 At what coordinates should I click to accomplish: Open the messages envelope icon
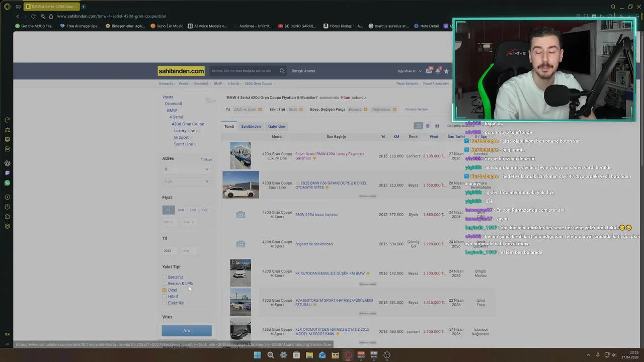point(429,71)
